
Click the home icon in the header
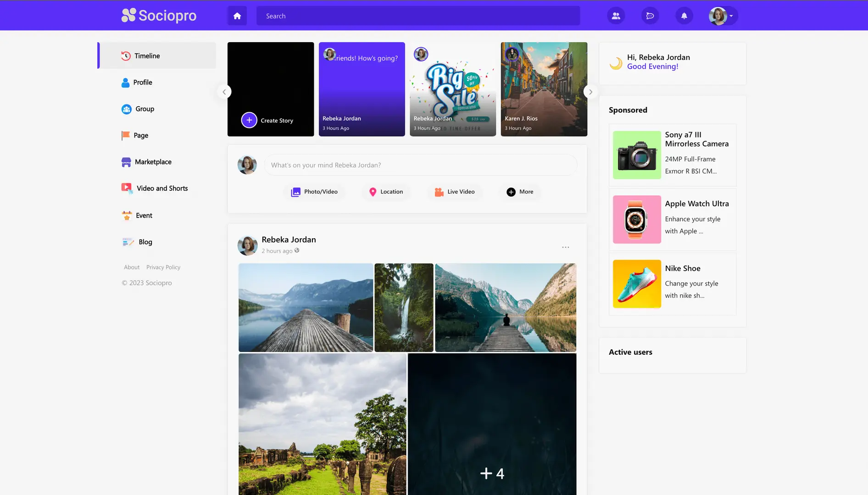point(237,16)
